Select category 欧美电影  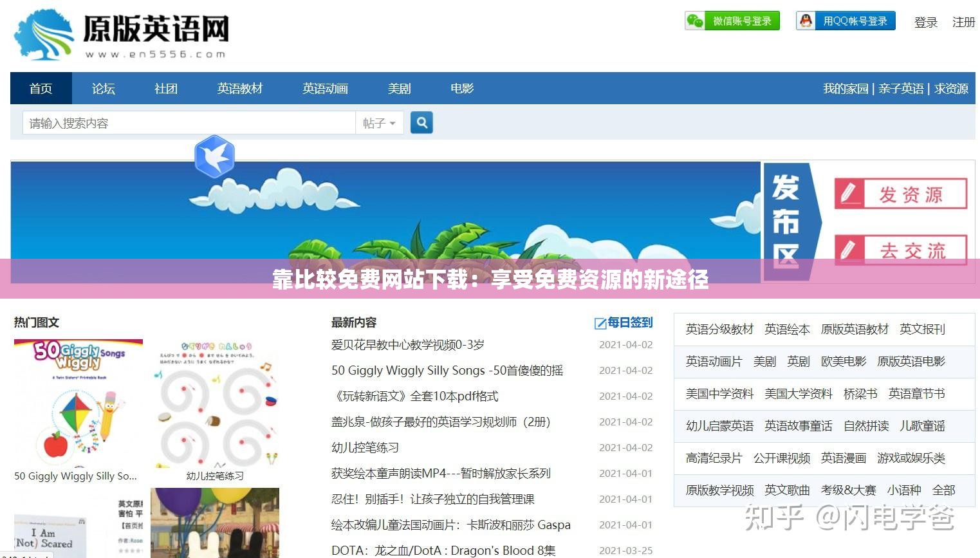[x=844, y=362]
